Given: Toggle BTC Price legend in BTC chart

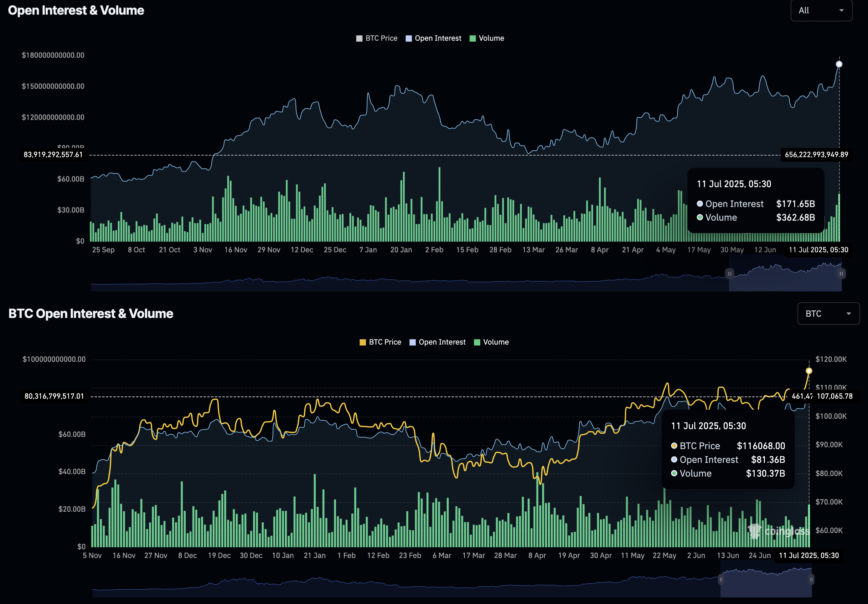Looking at the screenshot, I should coord(380,342).
